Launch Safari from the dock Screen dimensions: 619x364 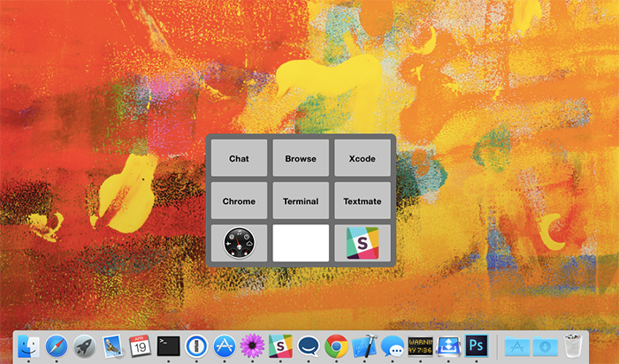pos(57,346)
